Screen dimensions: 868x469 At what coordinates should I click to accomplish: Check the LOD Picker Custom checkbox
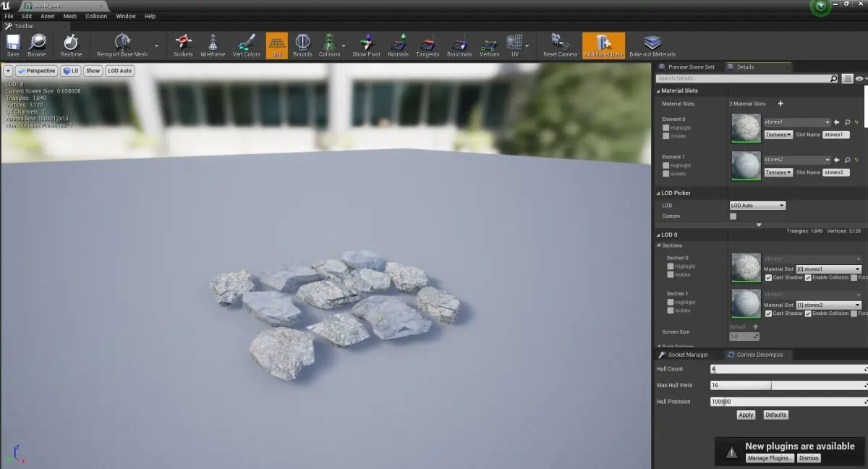click(x=733, y=216)
